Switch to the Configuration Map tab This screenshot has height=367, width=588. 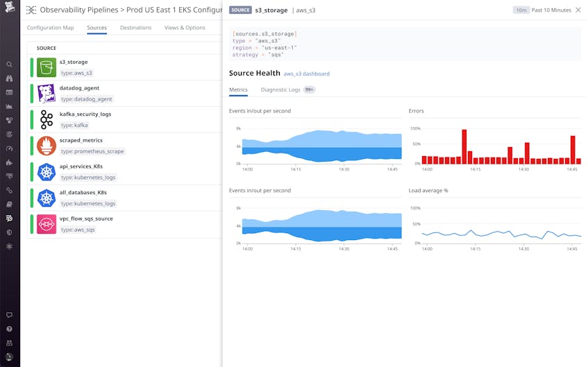(x=50, y=28)
